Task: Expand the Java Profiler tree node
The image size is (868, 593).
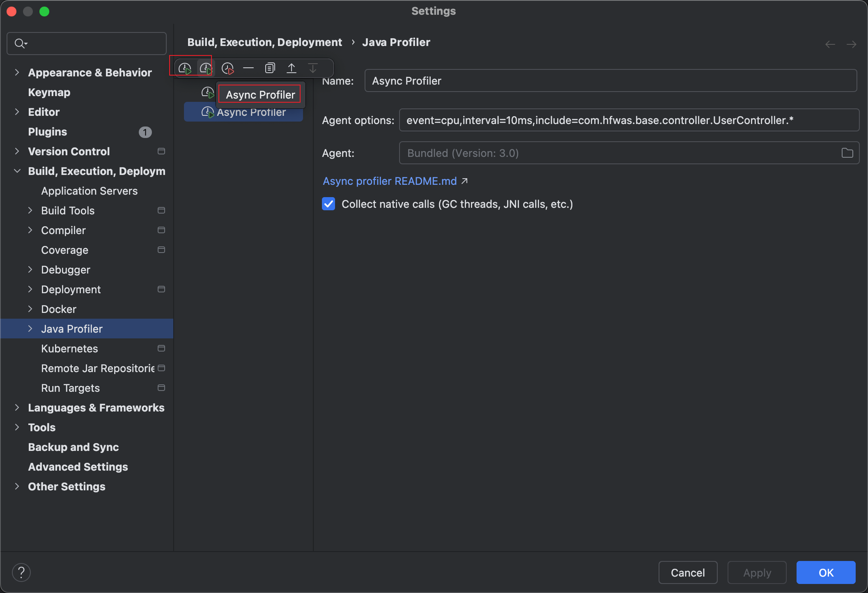Action: [30, 329]
